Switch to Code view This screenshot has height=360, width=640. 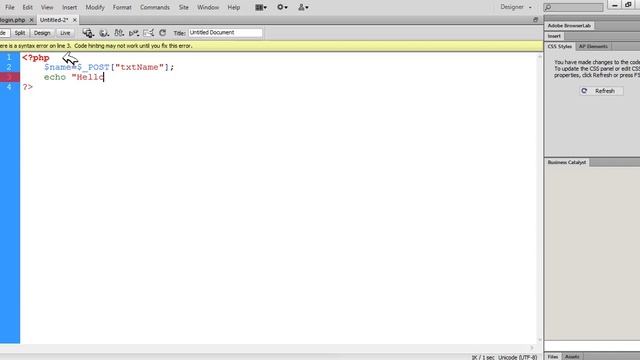[4, 33]
